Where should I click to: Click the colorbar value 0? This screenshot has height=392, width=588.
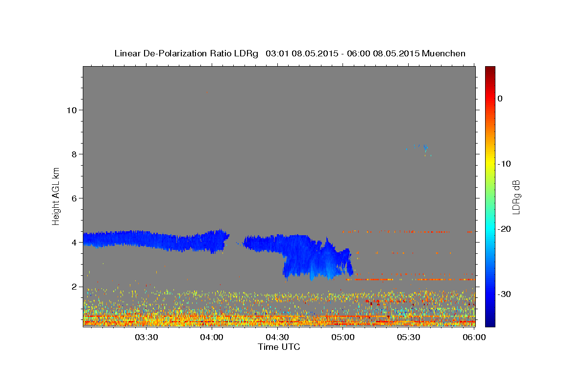coord(500,98)
